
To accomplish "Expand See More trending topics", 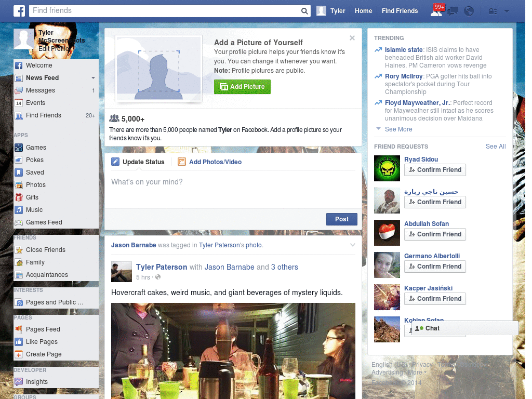I will pos(398,129).
